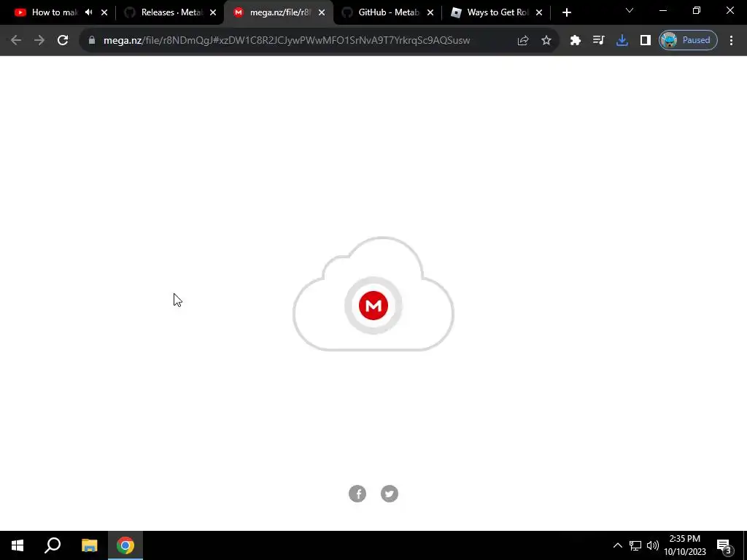This screenshot has height=560, width=747.
Task: Restore down the Chrome window
Action: click(697, 10)
